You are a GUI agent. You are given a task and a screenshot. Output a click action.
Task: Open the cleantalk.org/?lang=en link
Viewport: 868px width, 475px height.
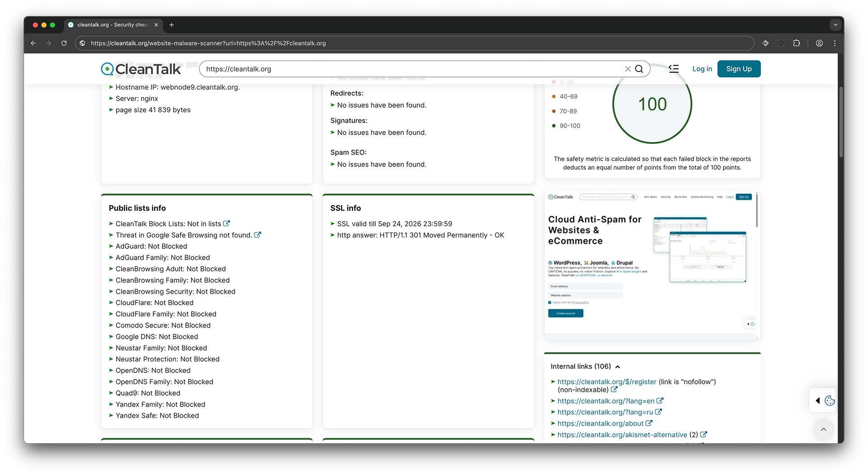tap(606, 401)
